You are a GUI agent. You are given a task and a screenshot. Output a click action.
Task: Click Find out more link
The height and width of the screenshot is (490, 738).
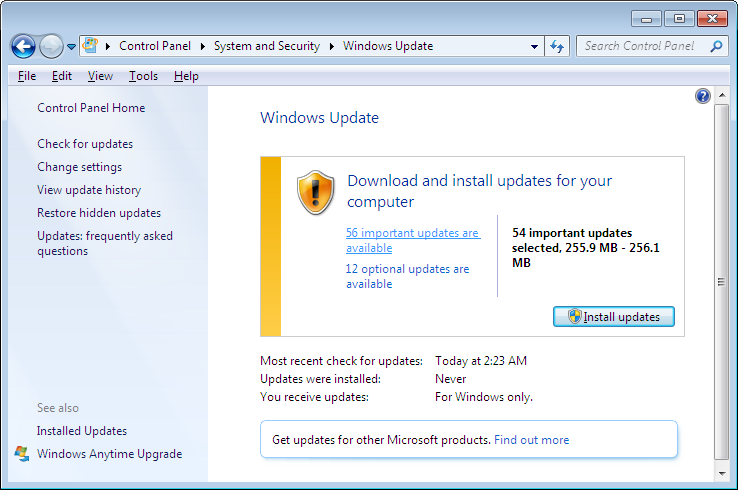click(531, 440)
